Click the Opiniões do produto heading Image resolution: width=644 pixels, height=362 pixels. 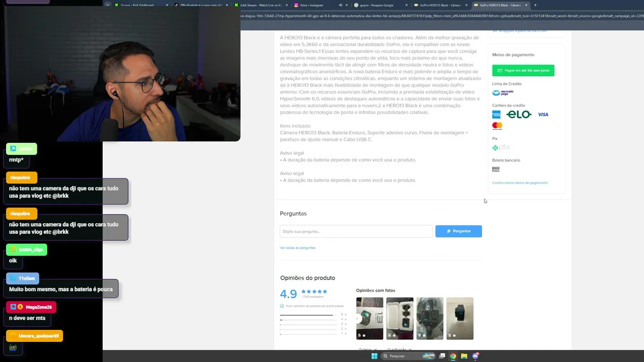pyautogui.click(x=307, y=278)
